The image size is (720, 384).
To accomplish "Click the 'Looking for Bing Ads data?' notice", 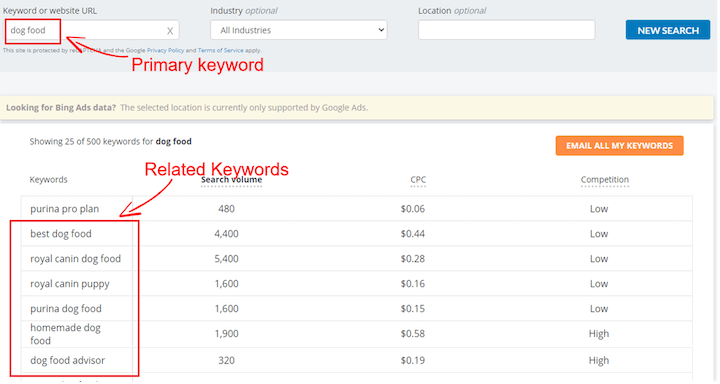I will tap(357, 108).
